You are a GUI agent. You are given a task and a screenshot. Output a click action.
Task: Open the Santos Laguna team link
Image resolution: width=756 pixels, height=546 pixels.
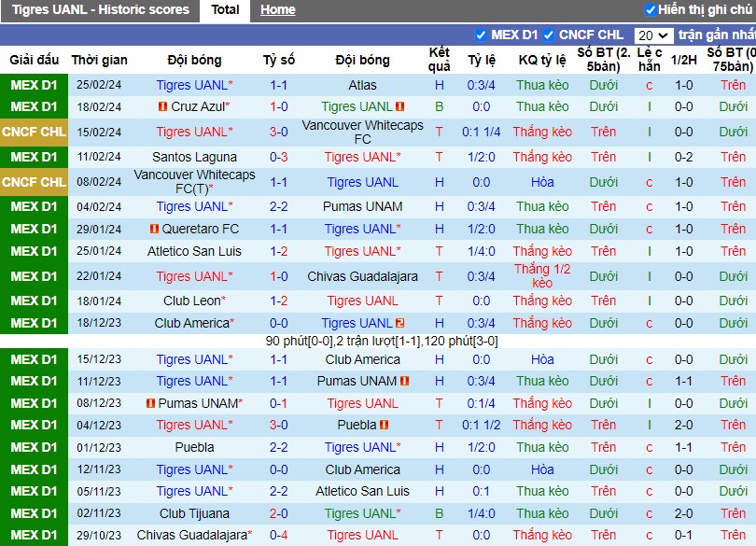click(194, 157)
